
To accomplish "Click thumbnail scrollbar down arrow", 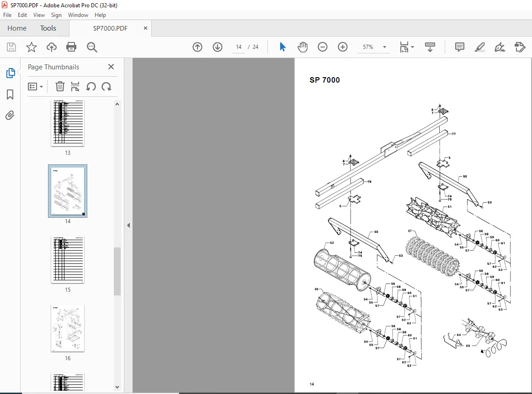I will tap(117, 387).
